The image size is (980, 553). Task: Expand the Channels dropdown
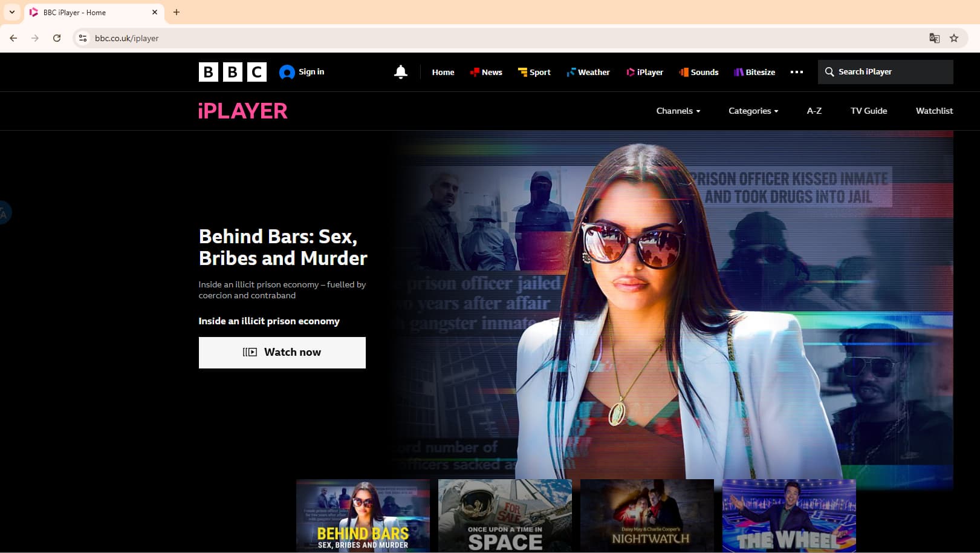(678, 111)
